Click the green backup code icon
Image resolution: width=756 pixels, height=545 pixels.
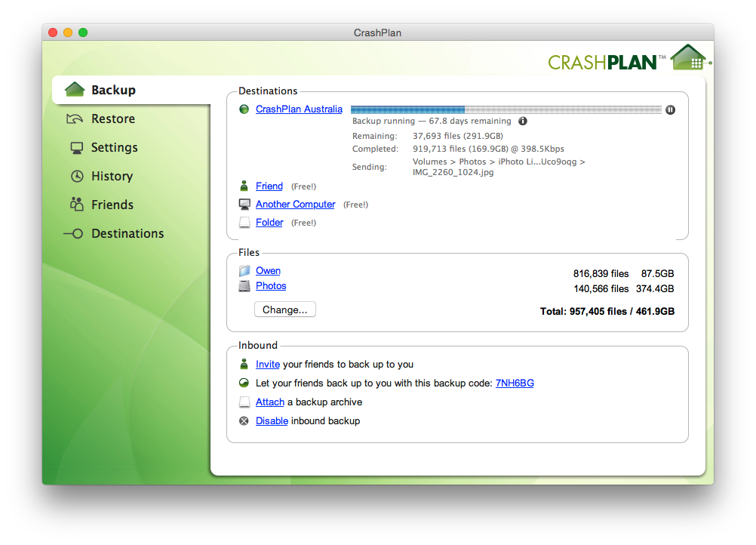(x=244, y=383)
